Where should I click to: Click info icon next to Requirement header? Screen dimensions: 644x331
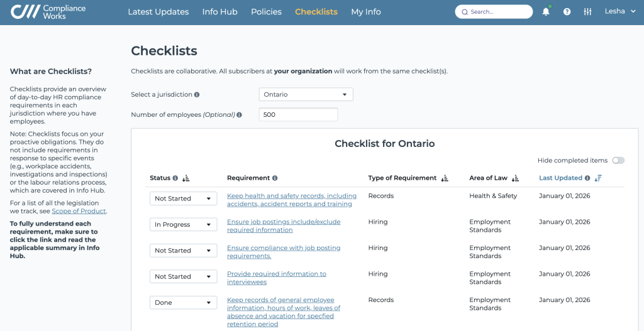pos(275,178)
